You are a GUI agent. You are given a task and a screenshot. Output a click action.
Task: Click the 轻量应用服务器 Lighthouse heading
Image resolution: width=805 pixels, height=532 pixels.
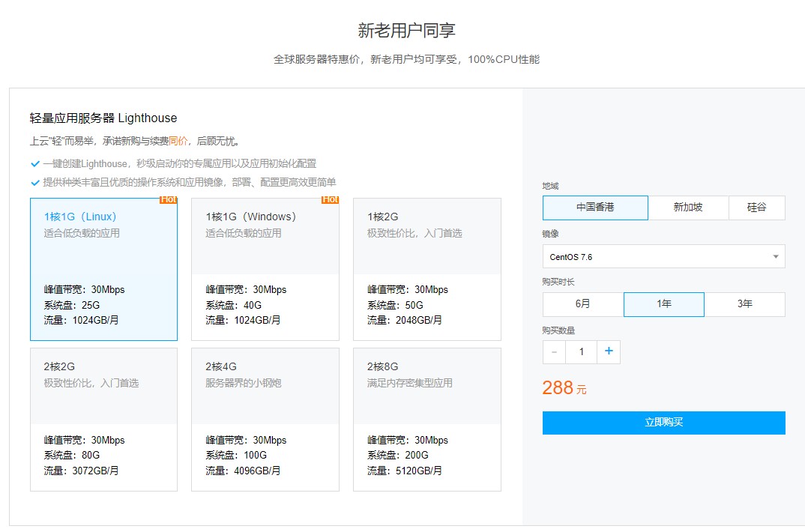coord(103,118)
